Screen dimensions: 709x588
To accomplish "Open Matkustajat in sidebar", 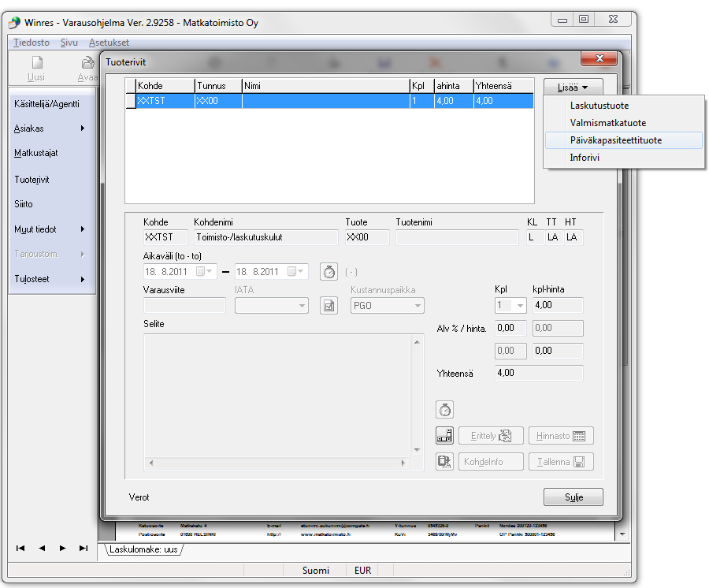I will (x=36, y=153).
